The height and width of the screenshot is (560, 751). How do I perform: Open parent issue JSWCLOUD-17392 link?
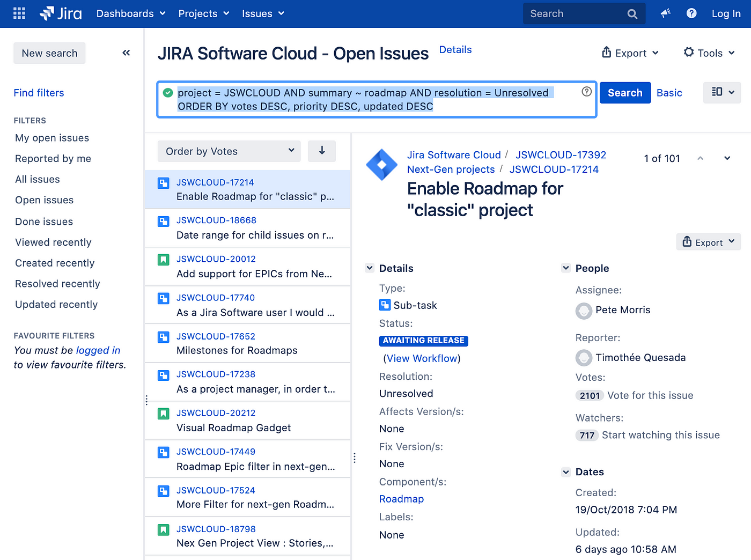pyautogui.click(x=561, y=155)
